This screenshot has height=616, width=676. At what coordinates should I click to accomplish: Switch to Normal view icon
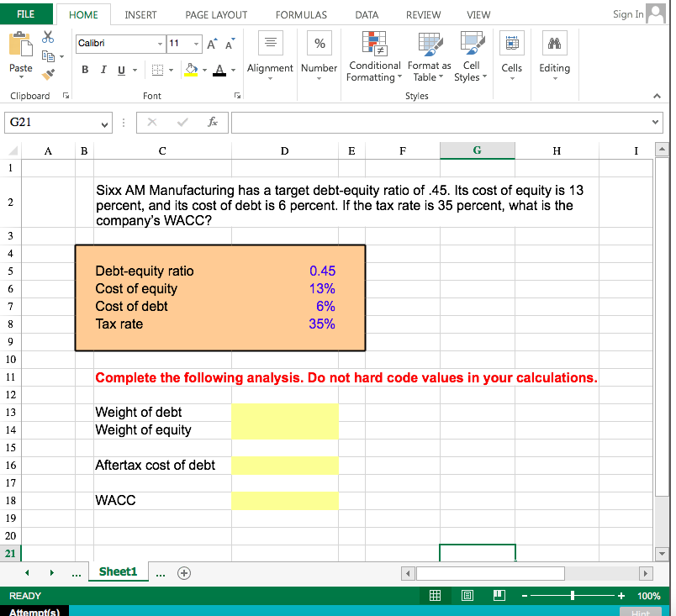[x=435, y=595]
